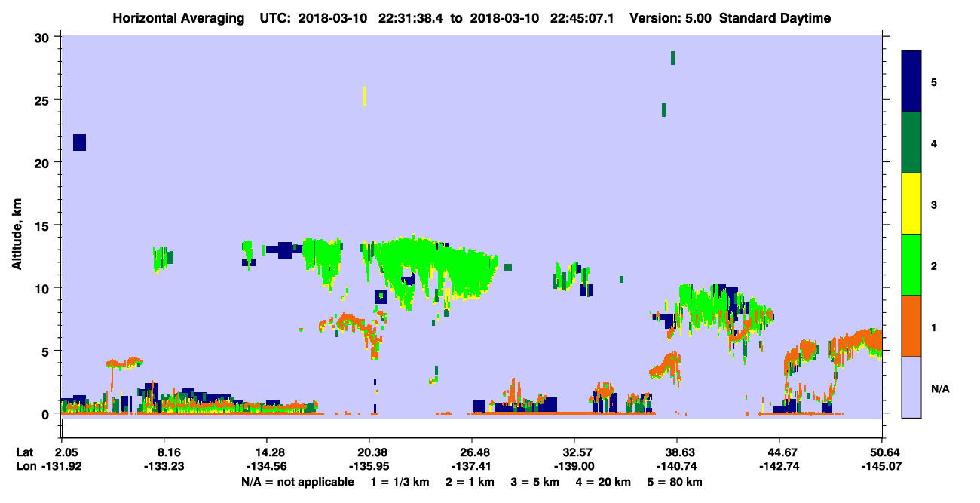This screenshot has width=980, height=503.
Task: Click the lavender N/A colorbar segment
Action: 911,387
